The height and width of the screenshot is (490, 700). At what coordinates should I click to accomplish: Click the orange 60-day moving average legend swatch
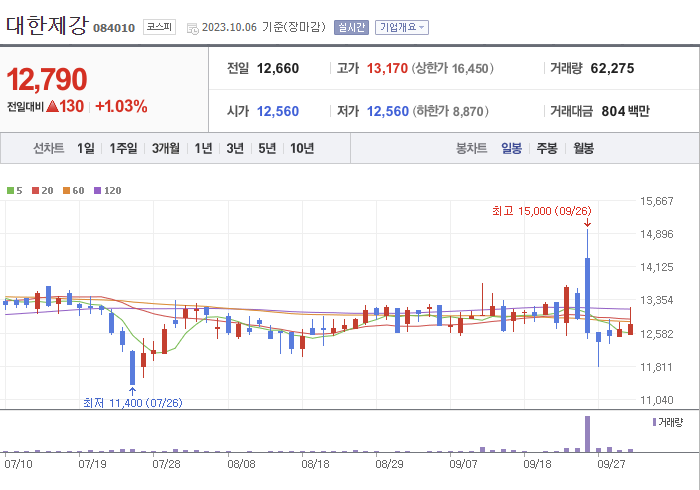click(67, 191)
